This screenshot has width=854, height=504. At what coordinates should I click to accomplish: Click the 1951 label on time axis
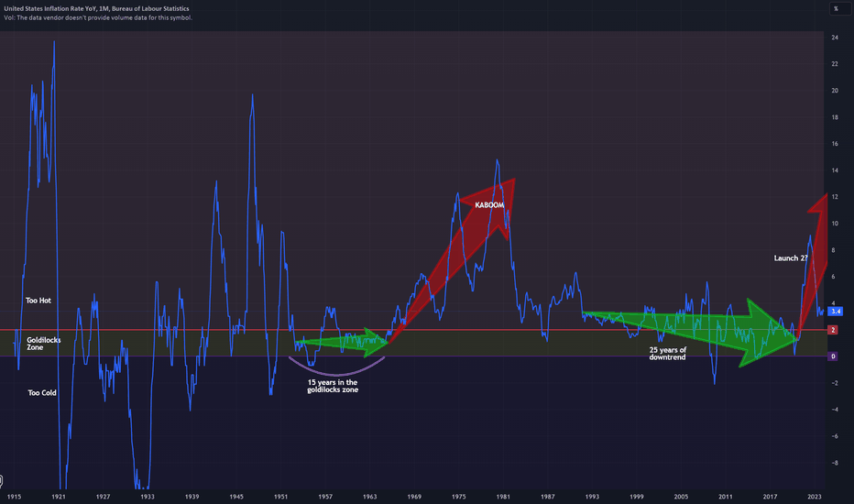click(280, 497)
